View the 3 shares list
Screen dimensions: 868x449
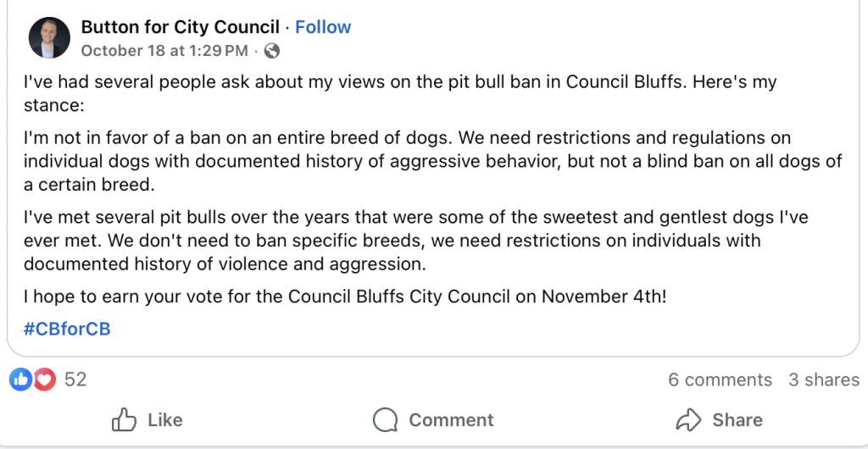click(x=823, y=380)
